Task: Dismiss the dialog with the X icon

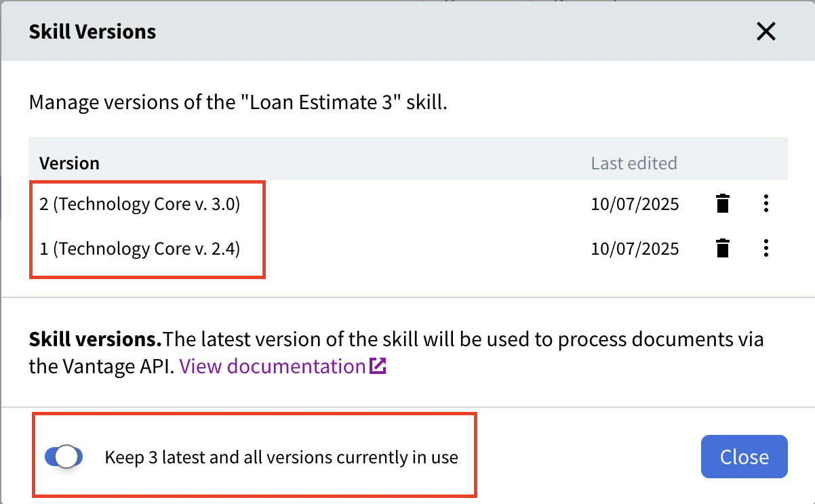Action: pos(766,31)
